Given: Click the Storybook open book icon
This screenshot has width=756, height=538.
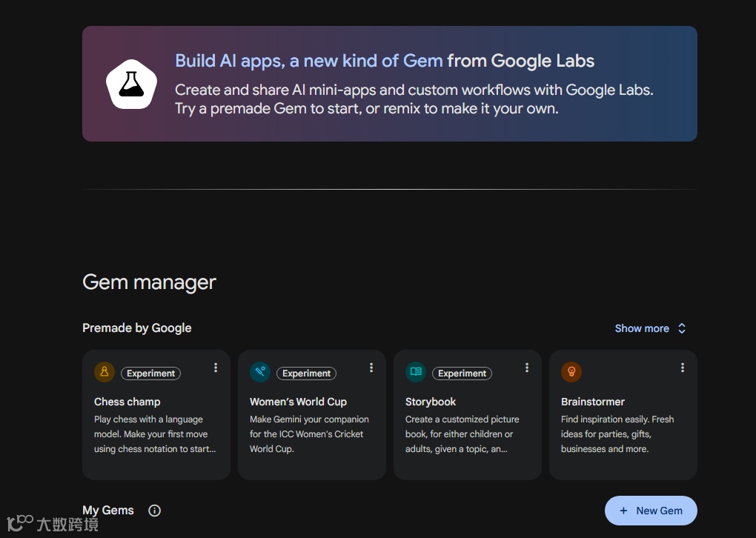Looking at the screenshot, I should pos(416,372).
